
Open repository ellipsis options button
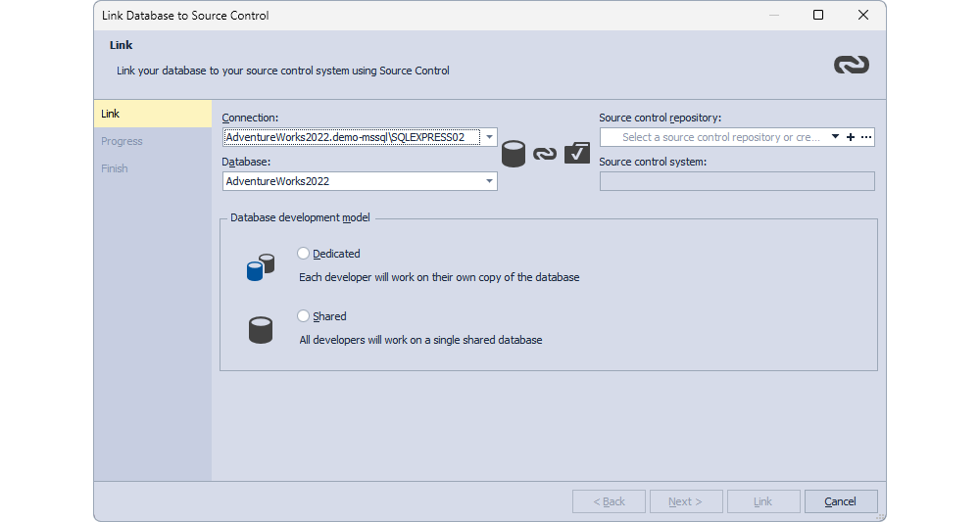[x=865, y=137]
